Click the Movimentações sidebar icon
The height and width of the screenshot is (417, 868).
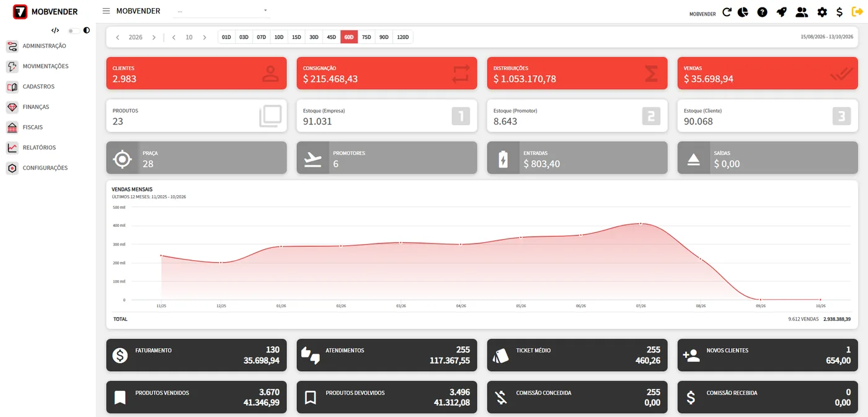click(12, 66)
